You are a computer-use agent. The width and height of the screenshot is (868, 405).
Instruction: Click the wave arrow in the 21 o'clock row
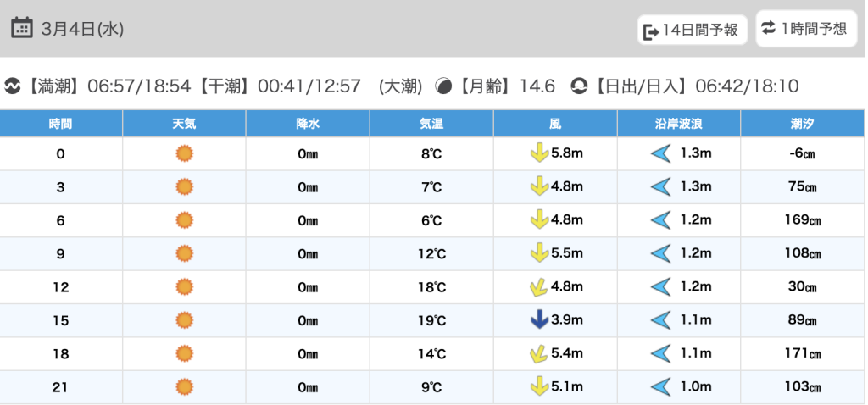click(x=660, y=387)
